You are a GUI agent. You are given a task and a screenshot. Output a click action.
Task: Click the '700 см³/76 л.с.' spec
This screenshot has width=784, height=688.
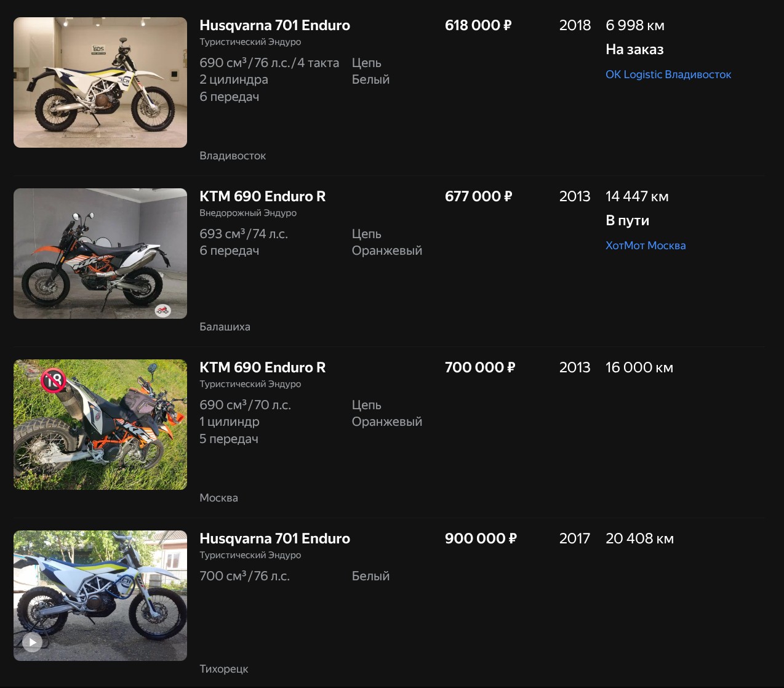tap(244, 576)
